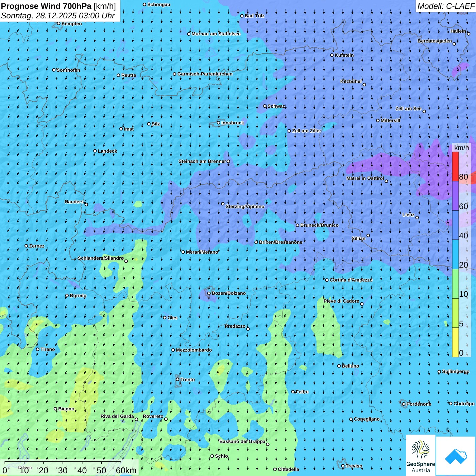This screenshot has height=476, width=476.
Task: Click the 'Murnau am Staffelsee' label
Action: tap(216, 34)
